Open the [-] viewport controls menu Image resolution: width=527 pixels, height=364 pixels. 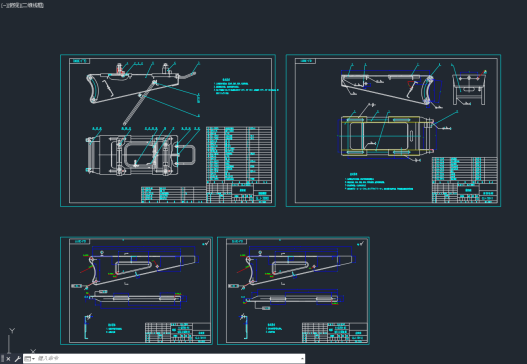4,5
